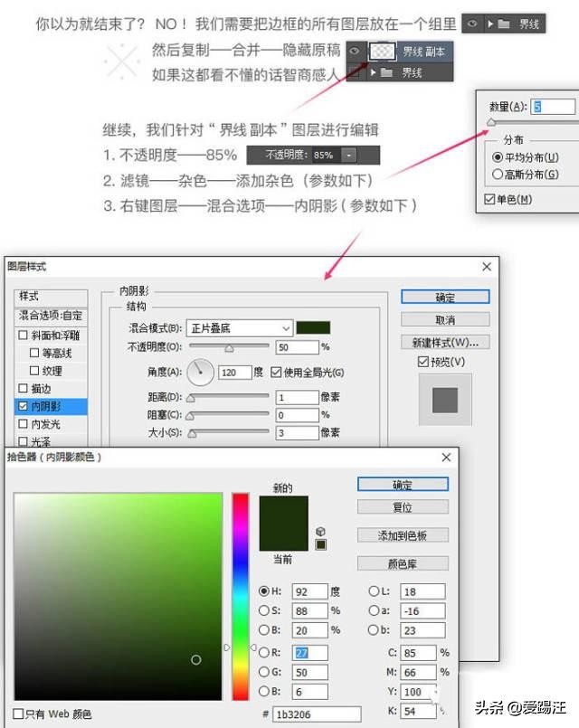Viewport: 579px width, 728px height.
Task: Click the vertical hue spectrum slider
Action: pyautogui.click(x=241, y=596)
